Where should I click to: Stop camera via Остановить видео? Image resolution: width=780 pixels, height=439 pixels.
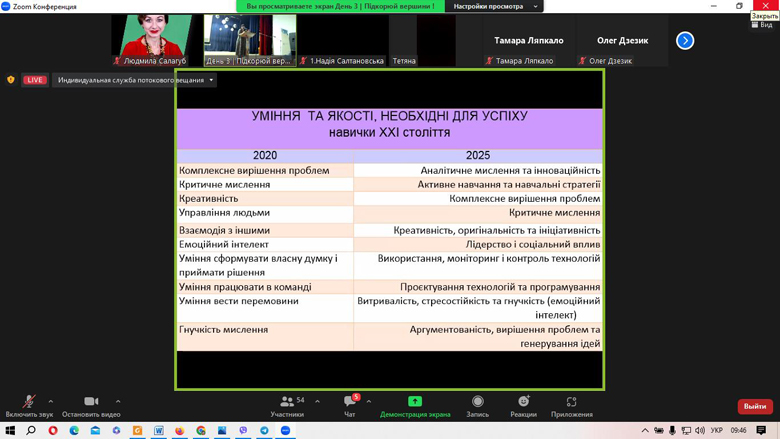click(91, 406)
